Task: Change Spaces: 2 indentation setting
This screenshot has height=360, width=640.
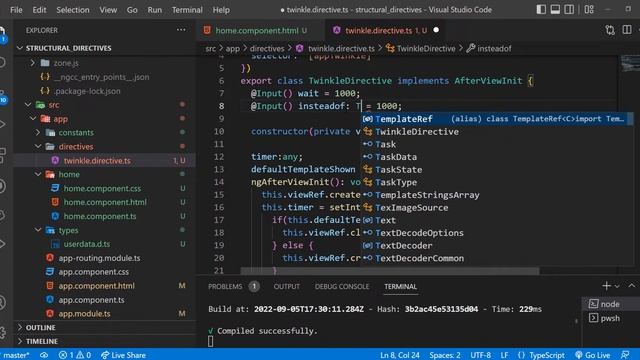Action: pos(445,355)
